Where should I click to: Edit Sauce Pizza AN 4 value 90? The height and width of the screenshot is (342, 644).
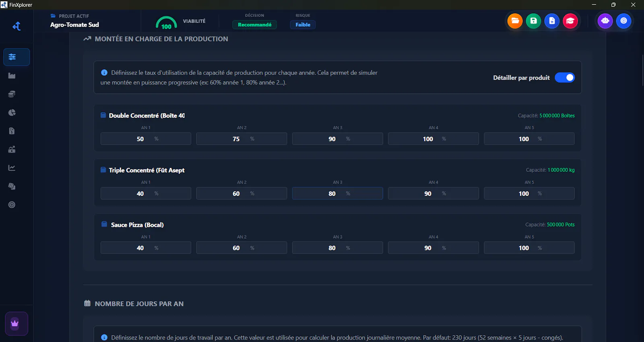pos(433,248)
